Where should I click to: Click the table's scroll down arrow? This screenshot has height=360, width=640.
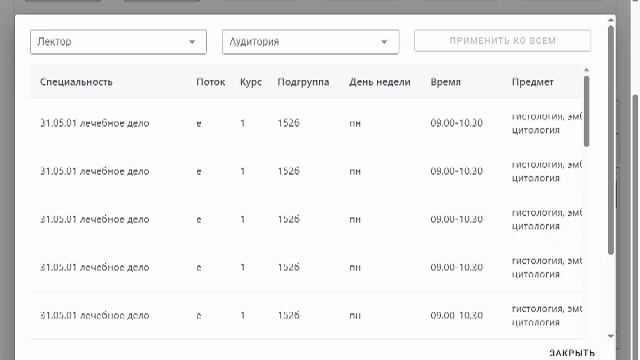(611, 336)
